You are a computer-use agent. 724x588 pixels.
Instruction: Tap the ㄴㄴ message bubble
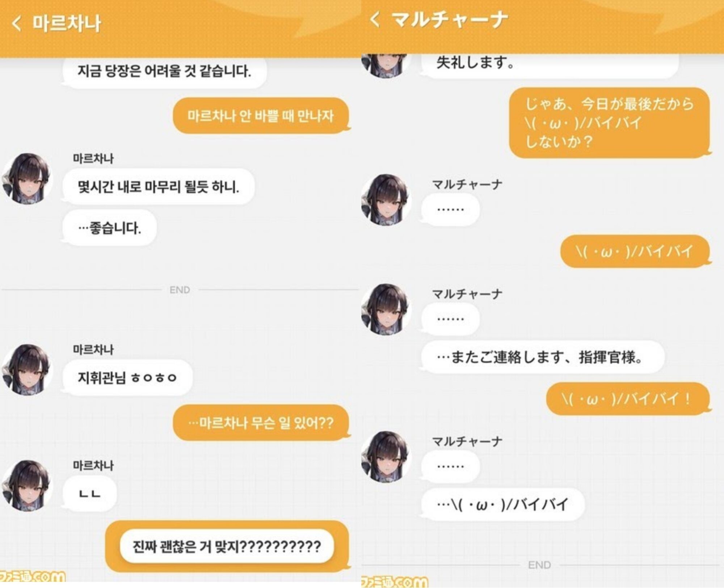coord(89,493)
